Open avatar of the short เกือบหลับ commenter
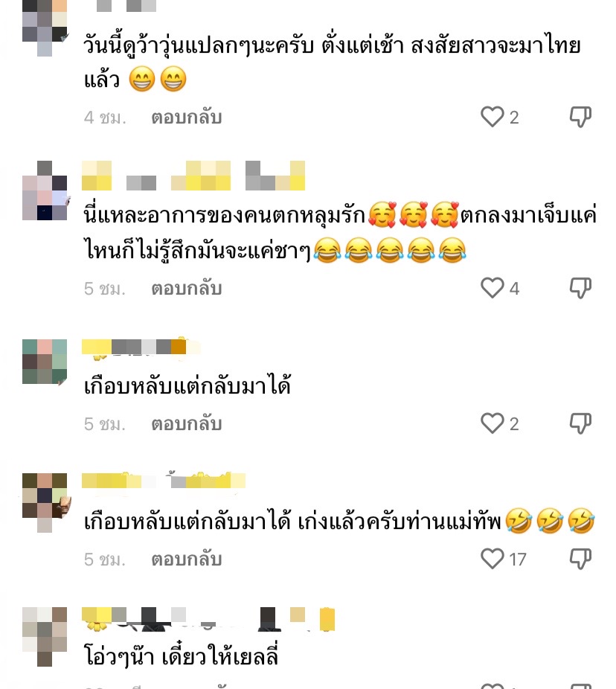 (45, 361)
